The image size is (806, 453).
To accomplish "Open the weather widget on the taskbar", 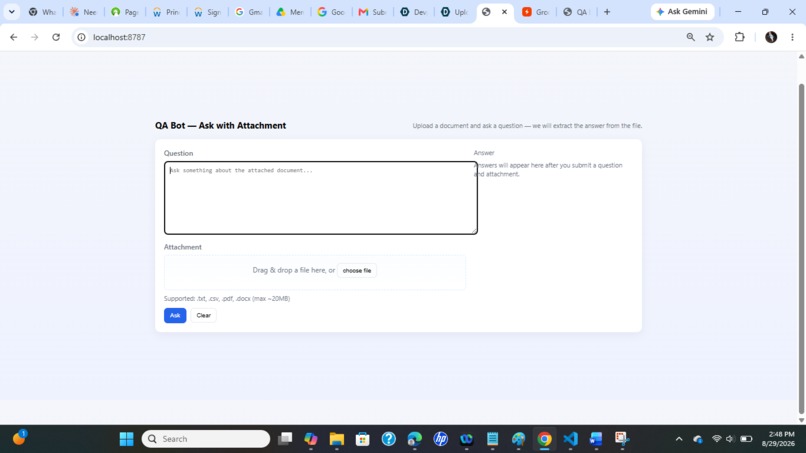I will tap(19, 438).
